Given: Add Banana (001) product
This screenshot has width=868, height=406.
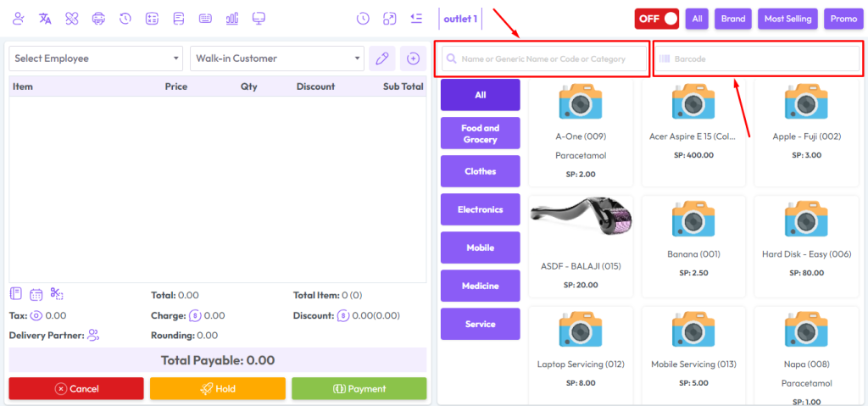Looking at the screenshot, I should click(693, 247).
